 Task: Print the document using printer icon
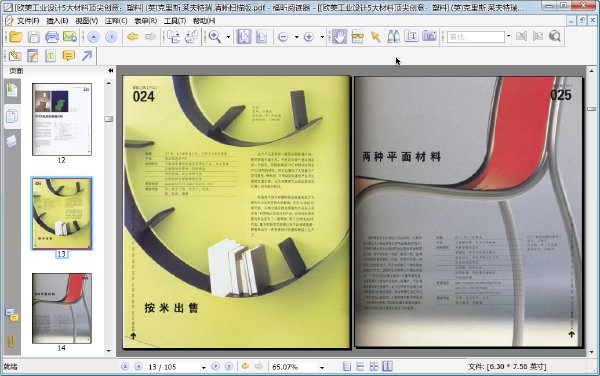coord(52,37)
